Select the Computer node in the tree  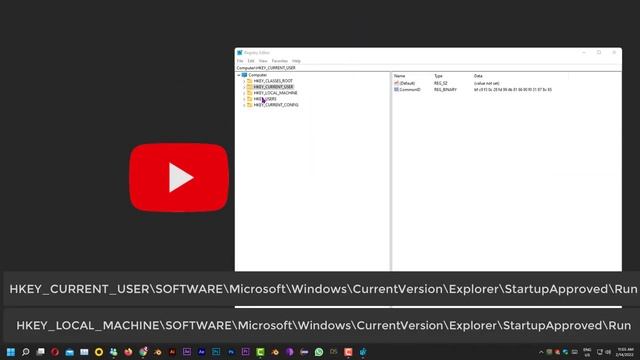(x=258, y=75)
